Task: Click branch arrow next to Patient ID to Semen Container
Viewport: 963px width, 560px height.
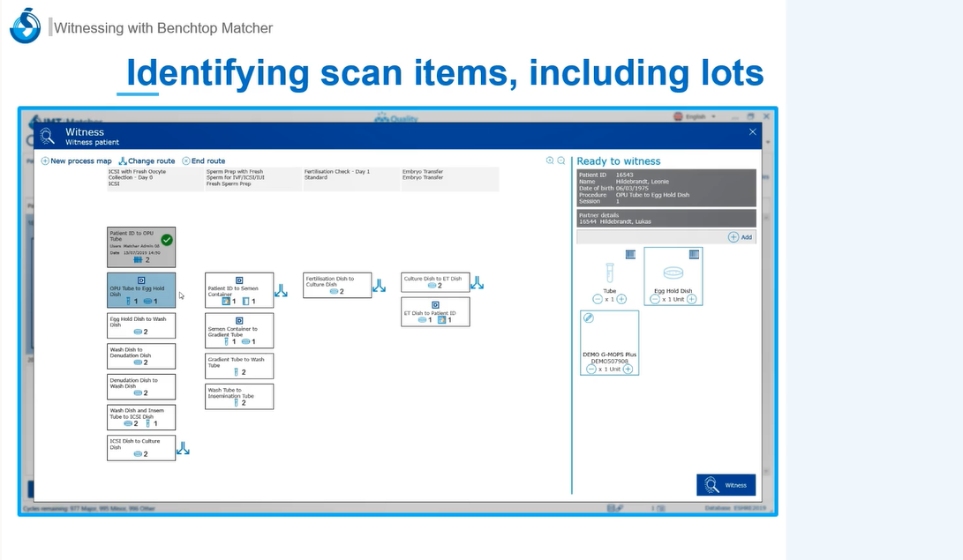Action: click(281, 290)
